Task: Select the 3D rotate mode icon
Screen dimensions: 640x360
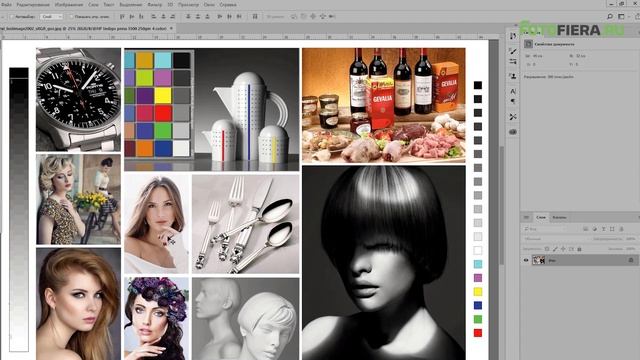Action: 294,17
